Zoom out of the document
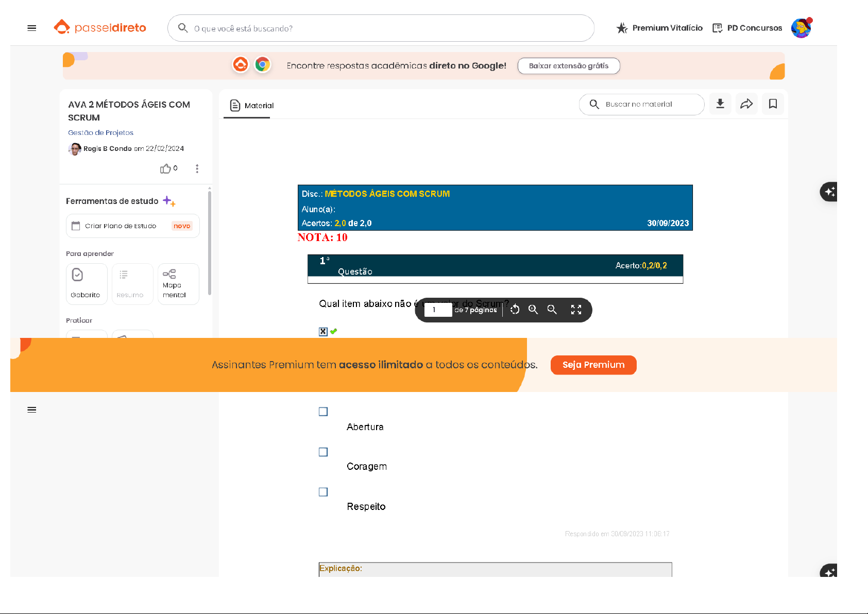 pos(552,310)
